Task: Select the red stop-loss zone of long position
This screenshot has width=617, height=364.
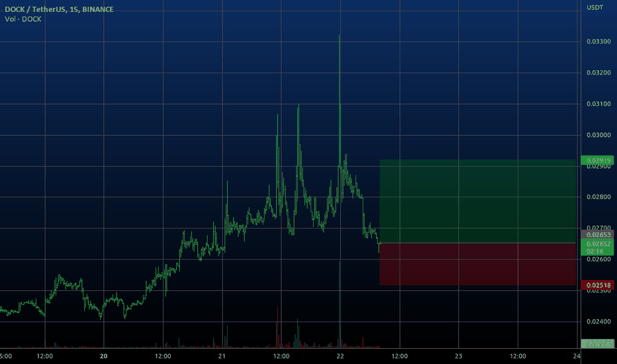Action: point(478,264)
